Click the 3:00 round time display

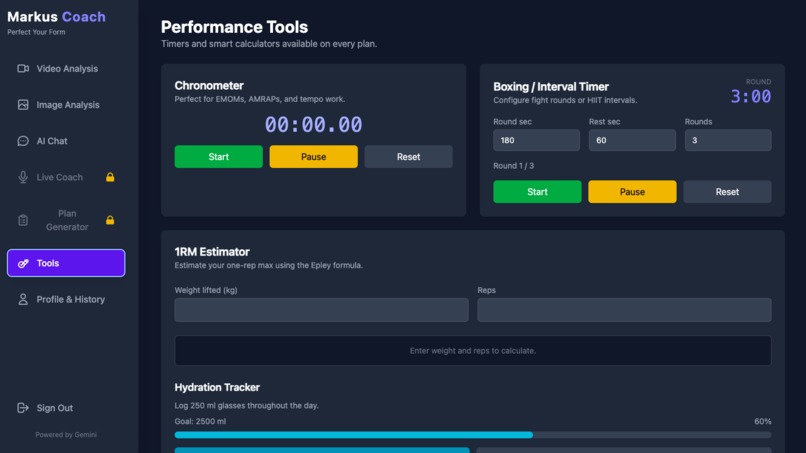point(751,97)
